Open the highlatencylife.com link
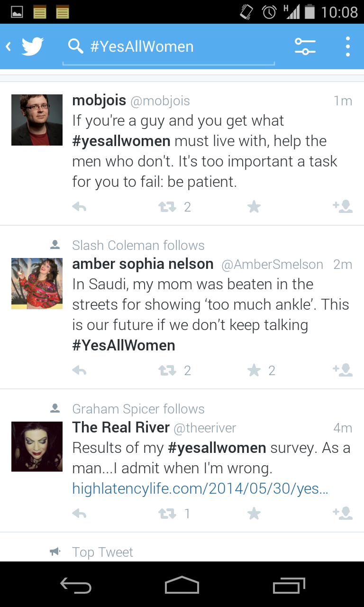 [x=200, y=489]
